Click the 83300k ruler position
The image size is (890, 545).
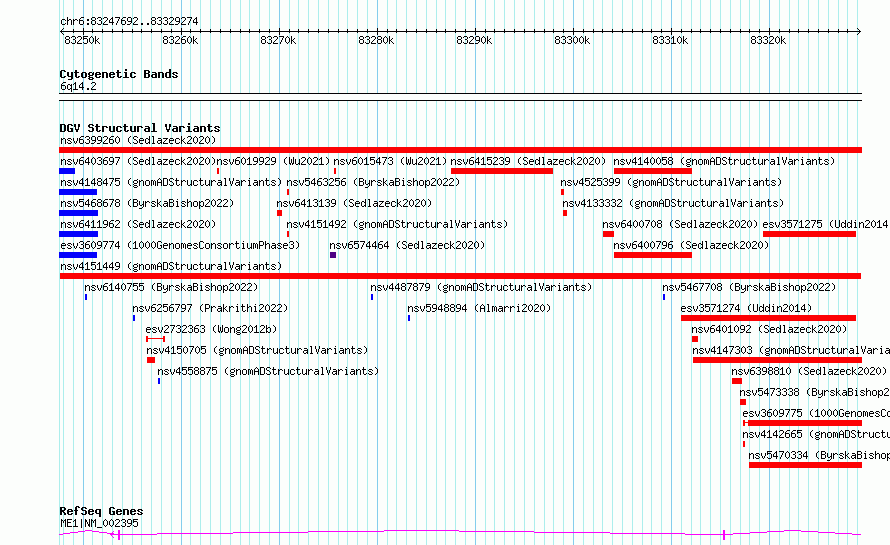click(x=572, y=40)
